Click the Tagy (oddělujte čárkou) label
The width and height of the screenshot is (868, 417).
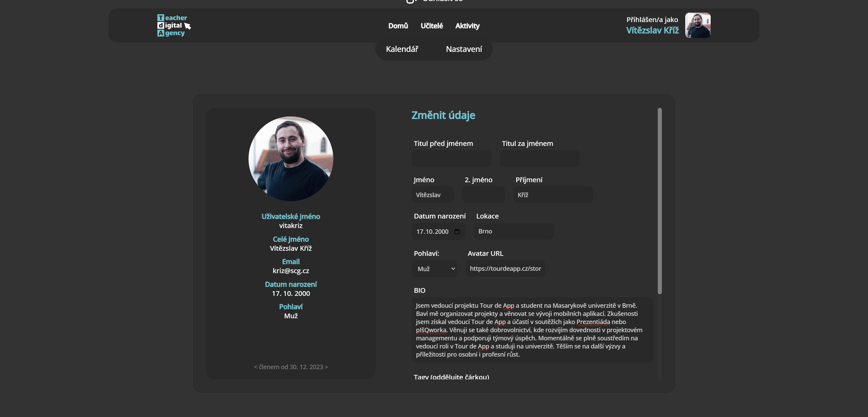451,377
